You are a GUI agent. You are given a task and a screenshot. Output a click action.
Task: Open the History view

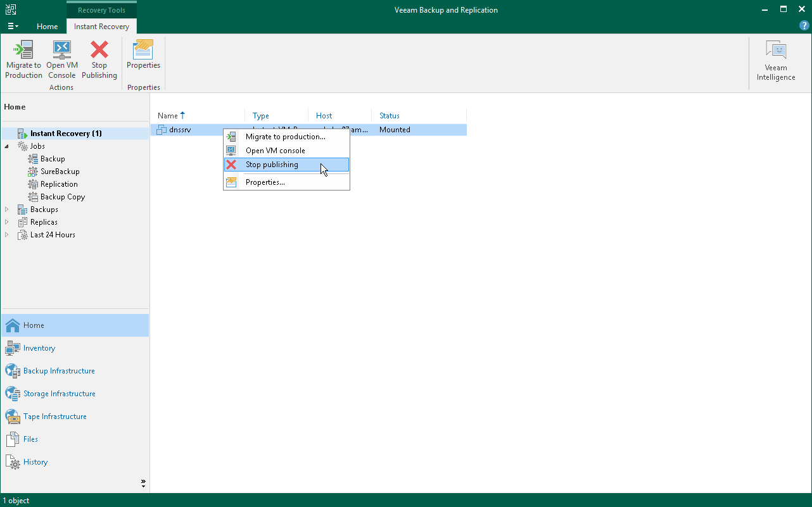pyautogui.click(x=34, y=461)
